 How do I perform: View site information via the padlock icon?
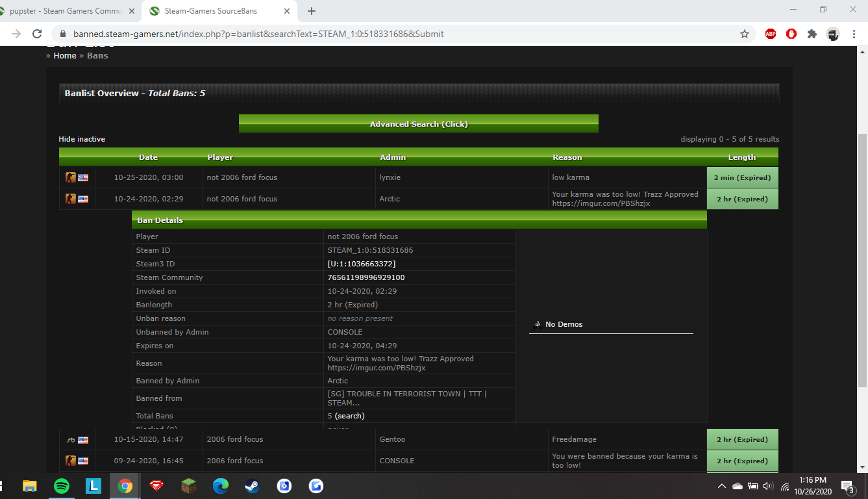[63, 34]
